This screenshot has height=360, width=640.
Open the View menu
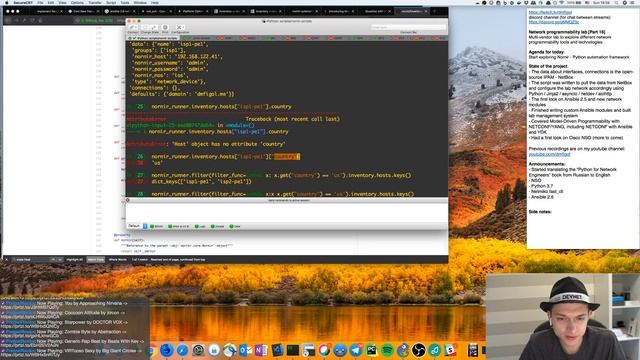coord(62,2)
